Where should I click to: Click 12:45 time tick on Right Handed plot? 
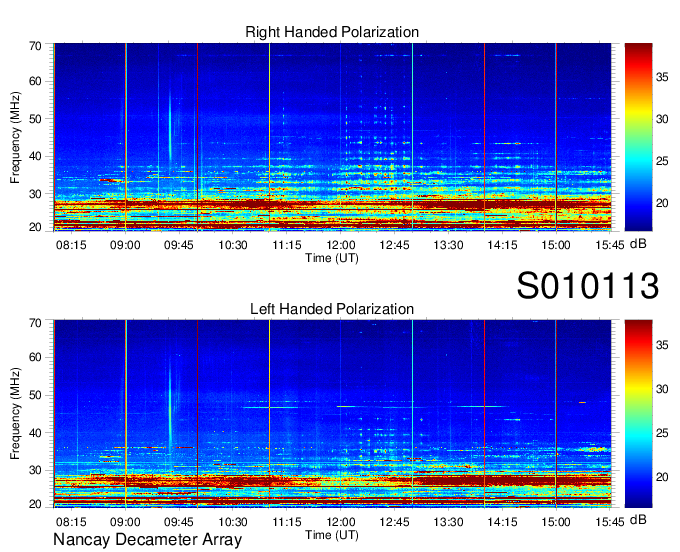click(395, 245)
